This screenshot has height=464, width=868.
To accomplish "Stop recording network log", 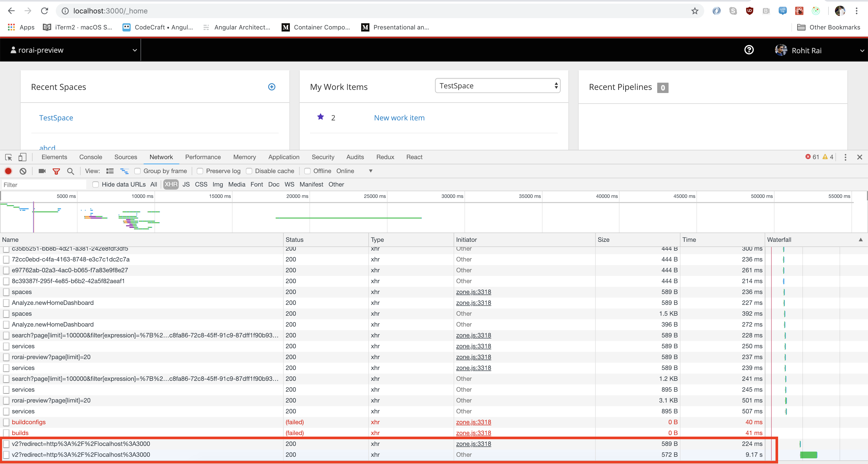I will click(8, 171).
